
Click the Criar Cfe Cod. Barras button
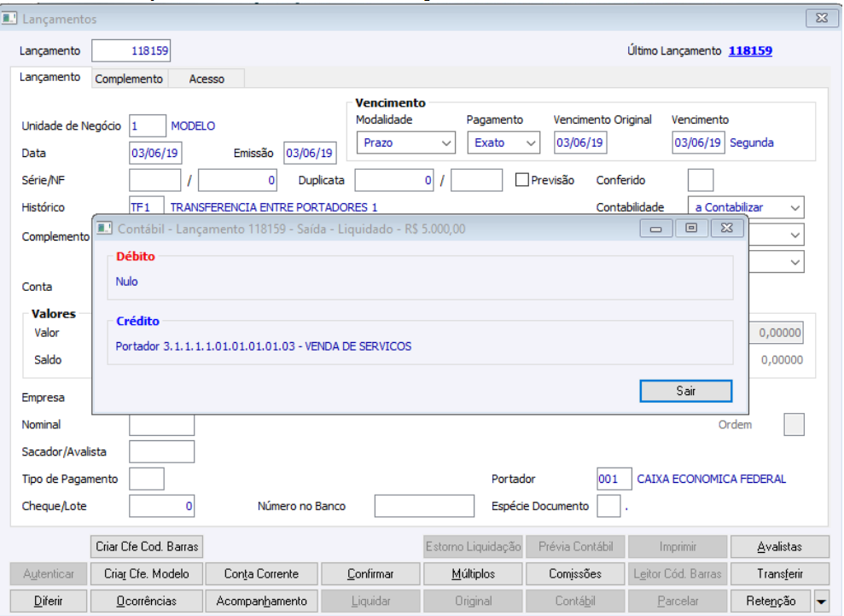point(147,547)
